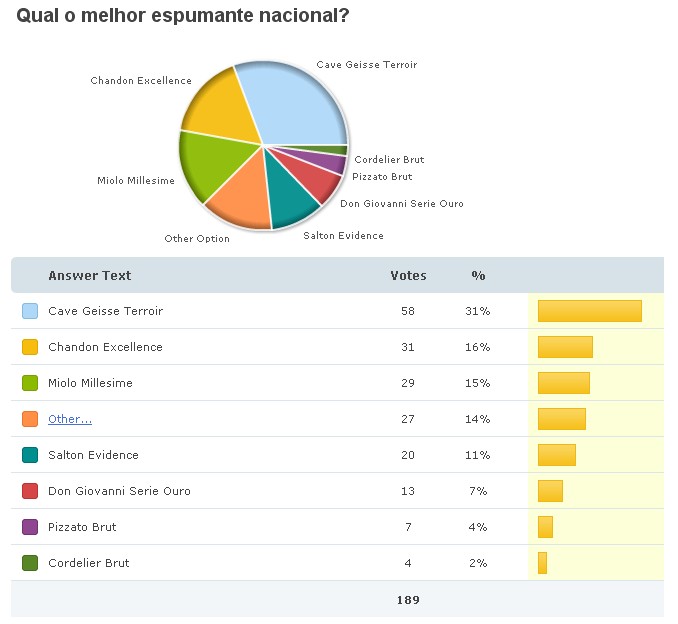Click "Don Giovanni Serie Ouro" pie chart label
Screen dimensions: 678x624
click(x=402, y=203)
